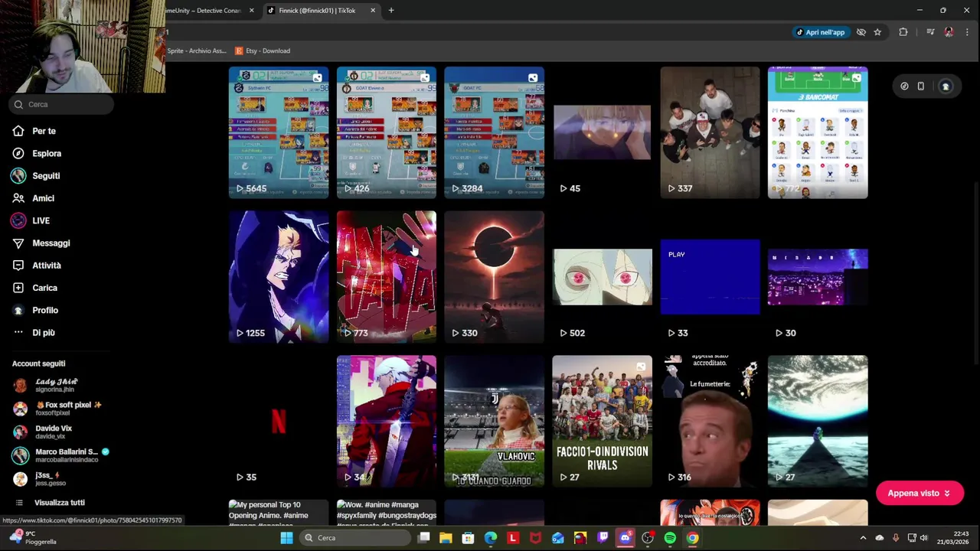This screenshot has width=980, height=551.
Task: Open Marco Ballarini S... account
Action: coord(60,455)
